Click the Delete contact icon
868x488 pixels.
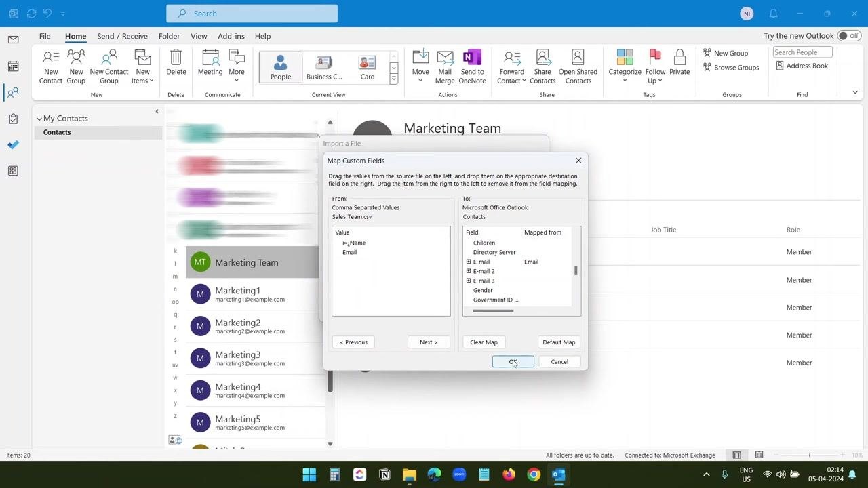[176, 63]
